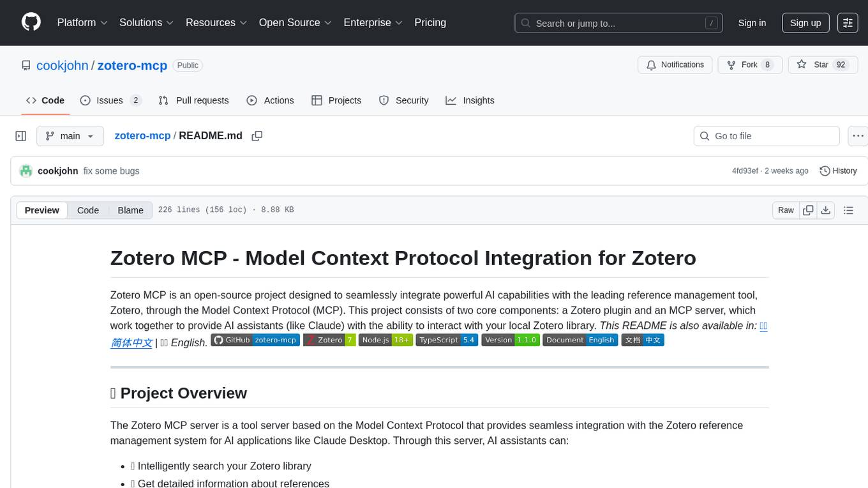Image resolution: width=868 pixels, height=488 pixels.
Task: Open the 简体中文 README link
Action: pos(131,342)
